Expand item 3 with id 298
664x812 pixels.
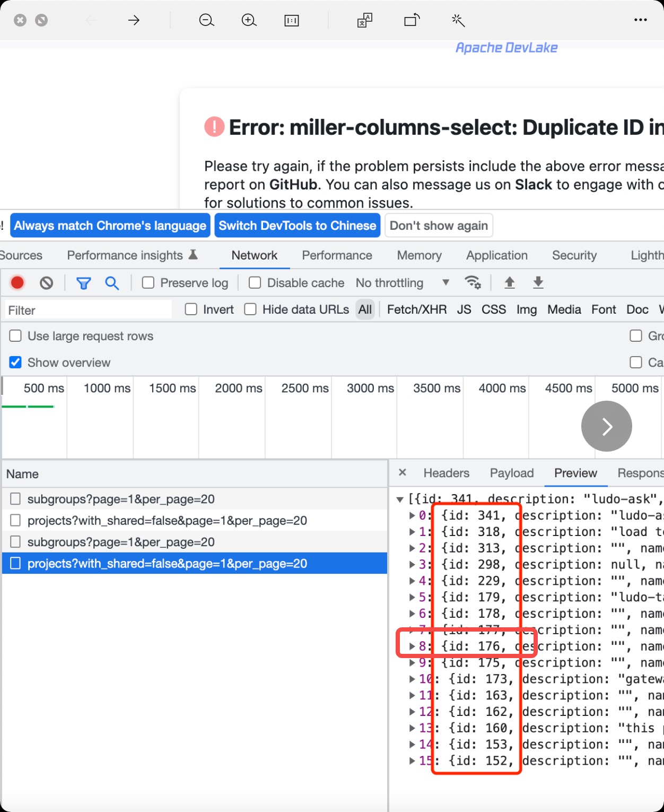click(x=412, y=565)
